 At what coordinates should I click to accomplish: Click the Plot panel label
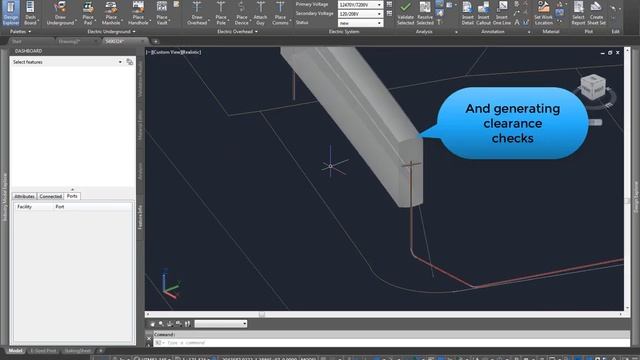coord(588,31)
